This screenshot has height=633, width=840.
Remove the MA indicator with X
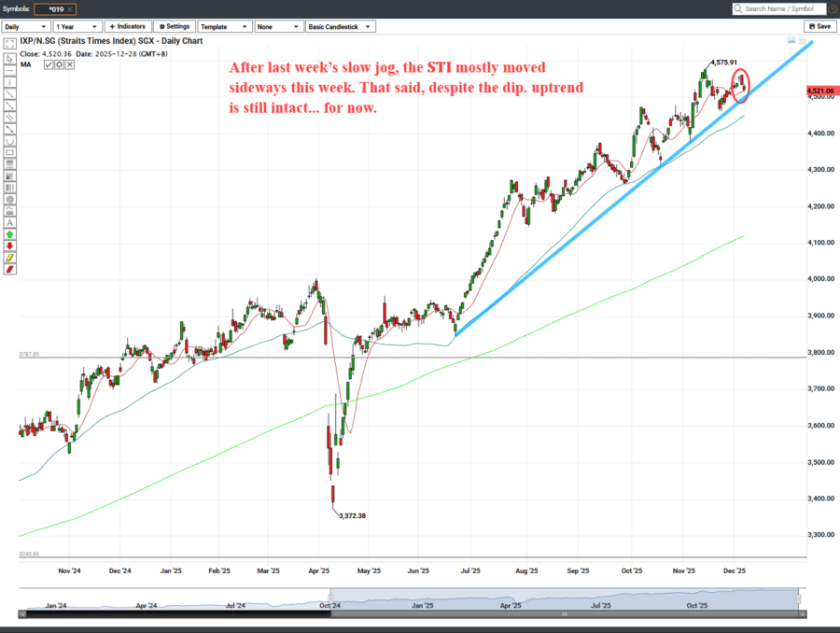click(70, 64)
